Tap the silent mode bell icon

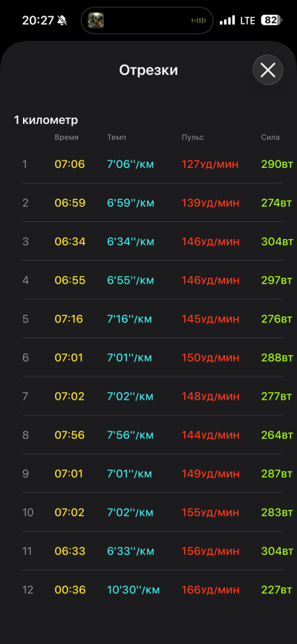click(x=62, y=21)
